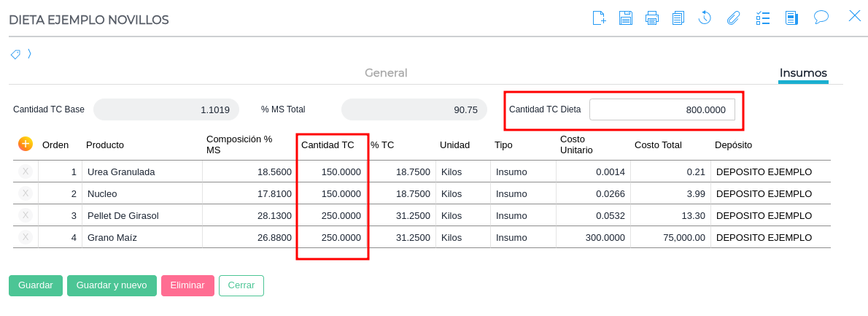Focus the Cantidad TC Dieta field
This screenshot has height=316, width=868.
coord(662,110)
